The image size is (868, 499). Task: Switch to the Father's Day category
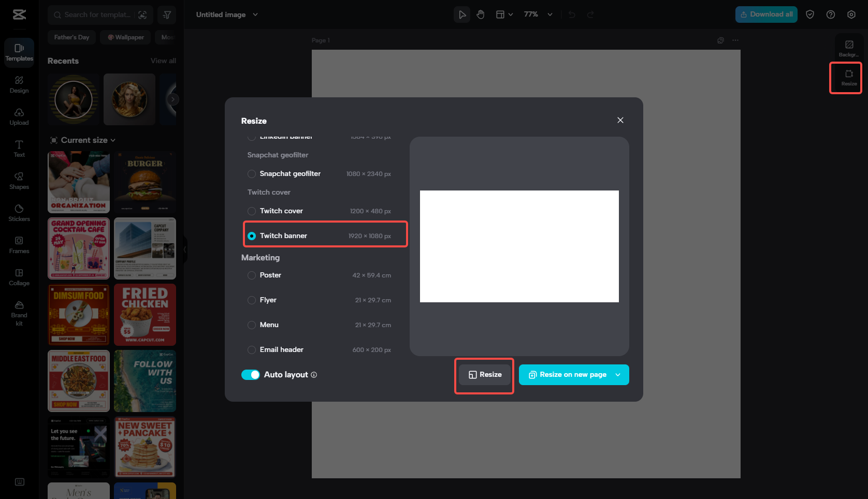pos(71,37)
